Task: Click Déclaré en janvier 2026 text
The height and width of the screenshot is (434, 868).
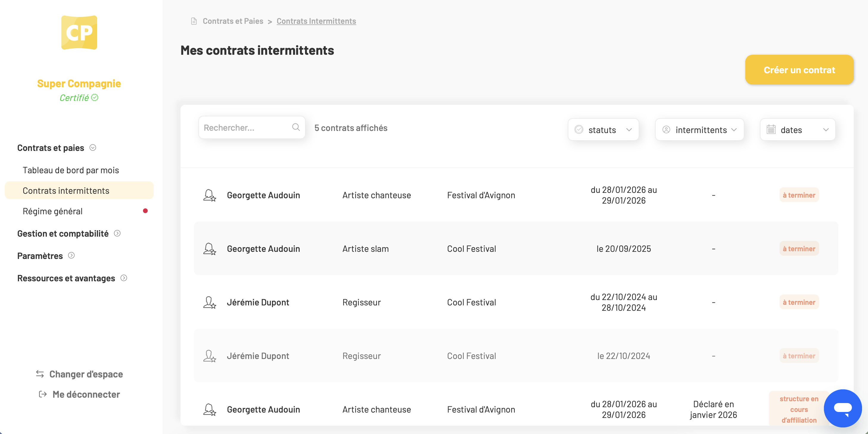Action: click(713, 409)
